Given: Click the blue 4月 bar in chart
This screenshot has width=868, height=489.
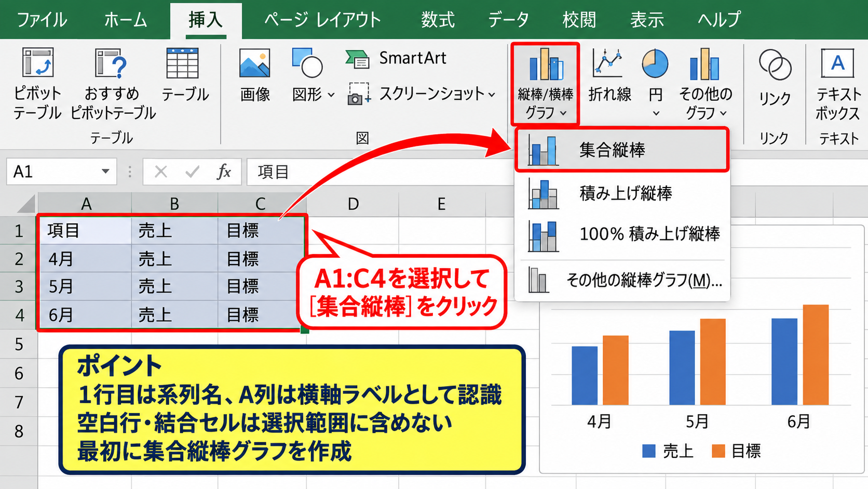Looking at the screenshot, I should point(585,376).
